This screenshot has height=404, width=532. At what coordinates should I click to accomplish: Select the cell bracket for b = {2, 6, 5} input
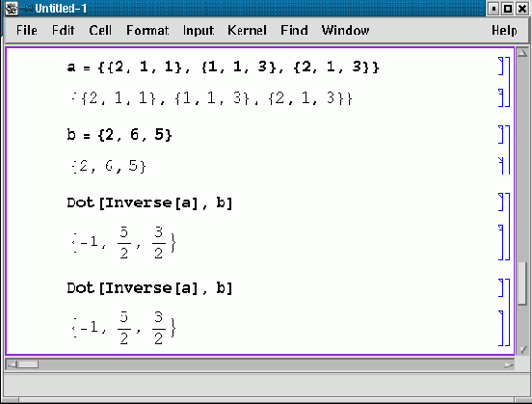[501, 134]
